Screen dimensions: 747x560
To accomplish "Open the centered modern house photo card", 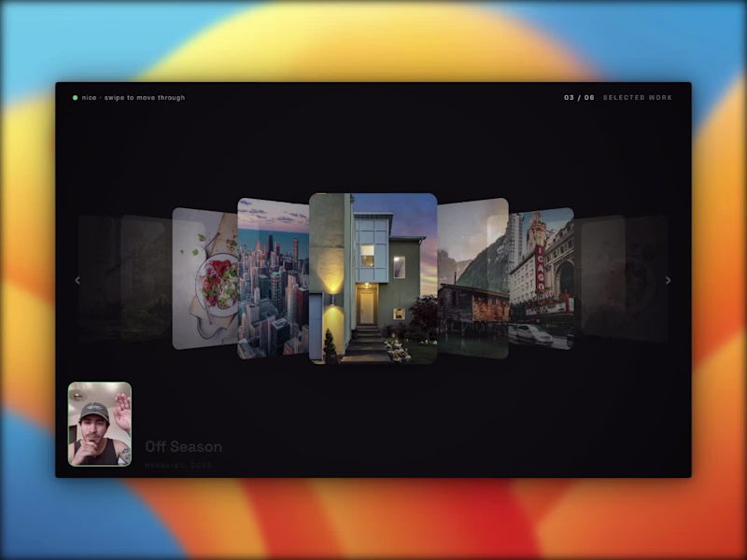I will click(x=373, y=278).
